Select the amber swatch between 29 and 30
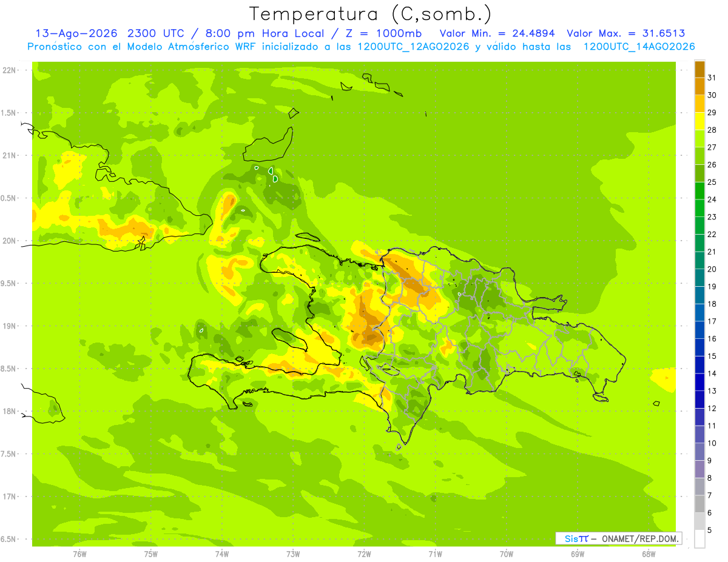This screenshot has width=728, height=562. coord(699,104)
